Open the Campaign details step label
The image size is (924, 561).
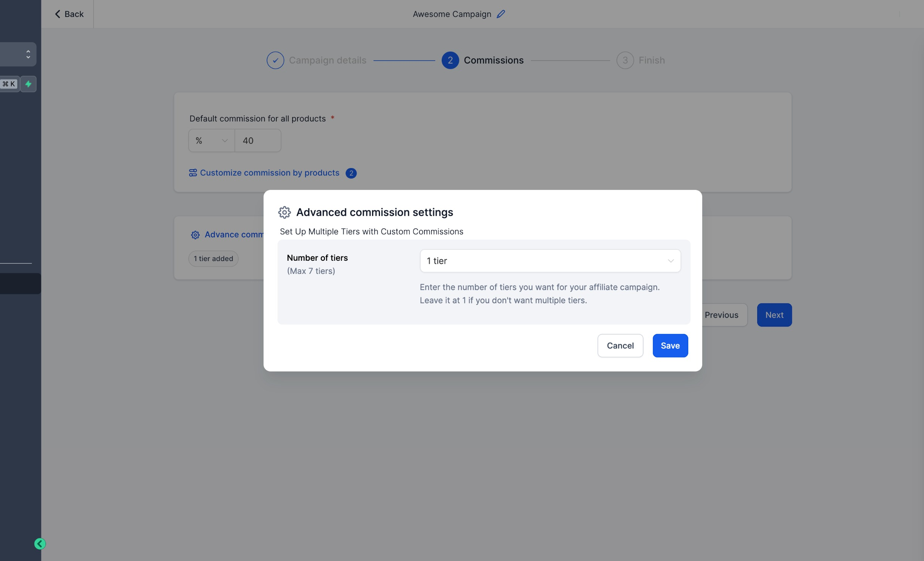point(328,60)
